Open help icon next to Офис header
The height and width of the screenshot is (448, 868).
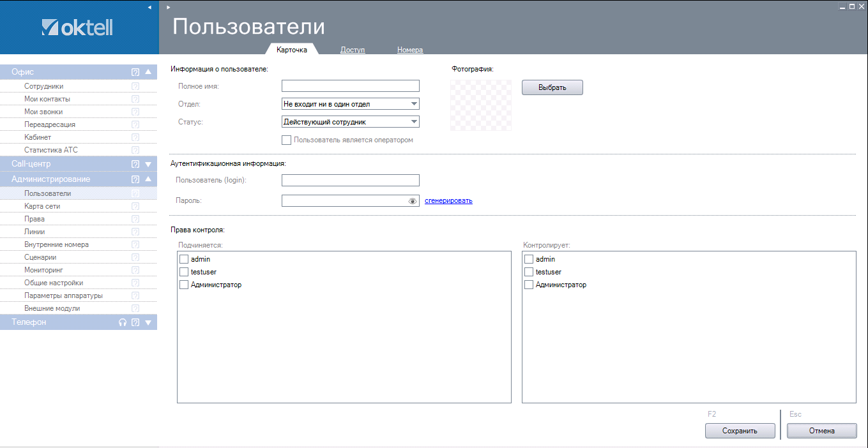coord(135,72)
